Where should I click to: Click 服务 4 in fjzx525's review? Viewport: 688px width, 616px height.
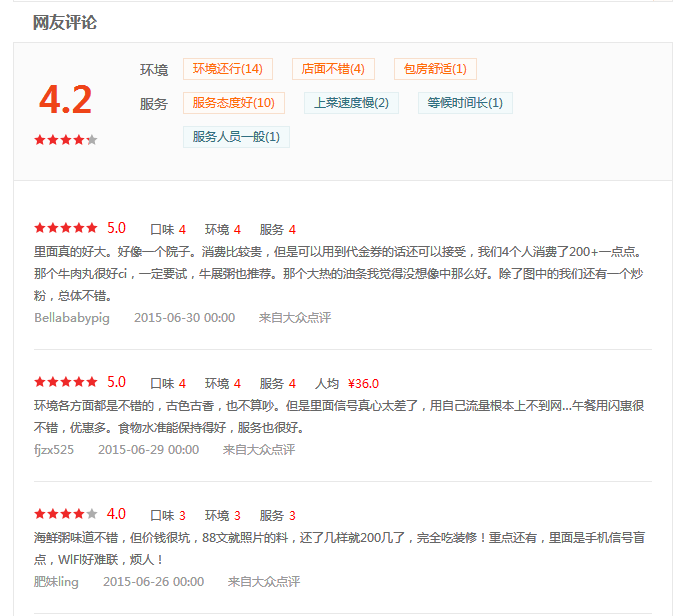coord(277,383)
